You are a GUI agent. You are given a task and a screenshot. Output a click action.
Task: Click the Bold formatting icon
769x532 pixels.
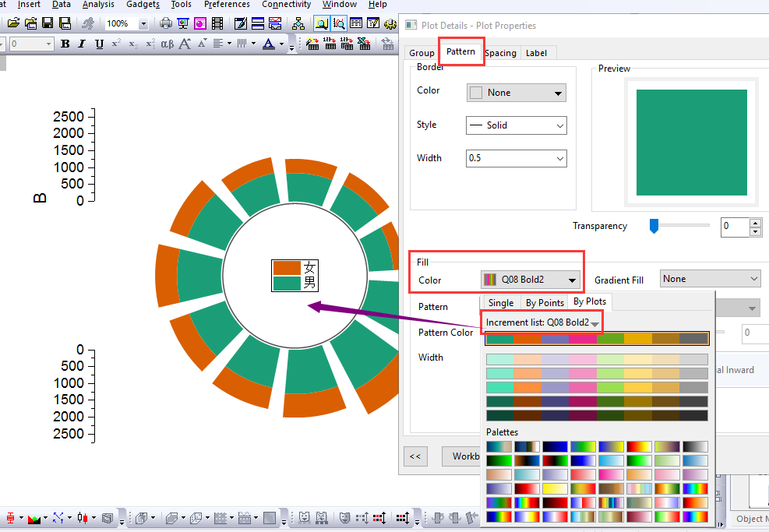65,44
